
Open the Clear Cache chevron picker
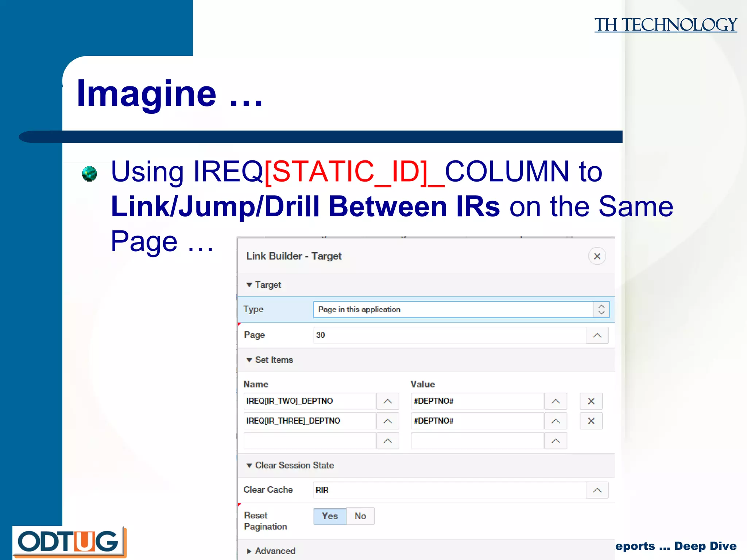tap(597, 490)
